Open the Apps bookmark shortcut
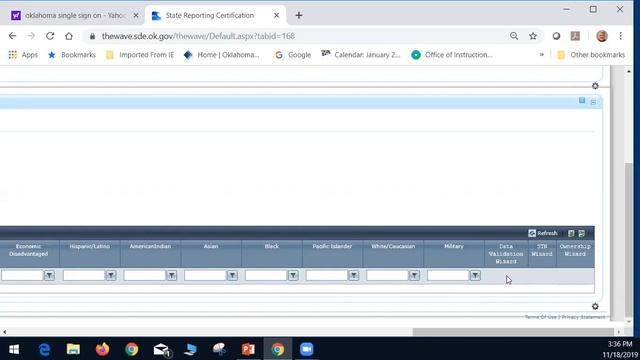 [x=23, y=55]
